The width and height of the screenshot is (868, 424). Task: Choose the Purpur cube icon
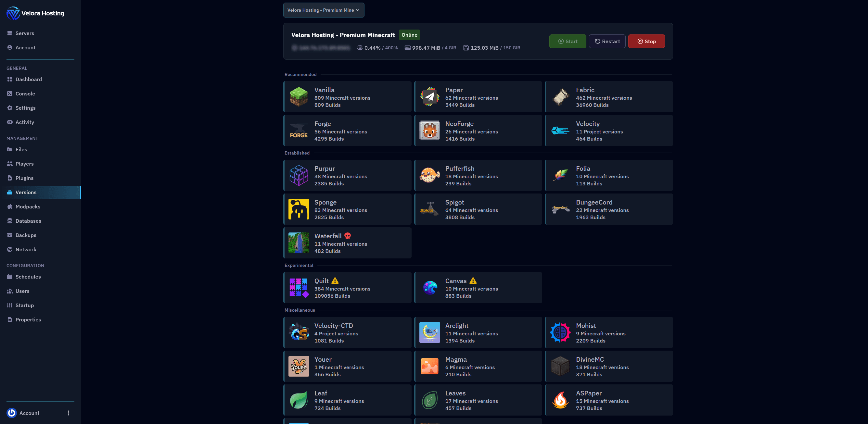299,175
